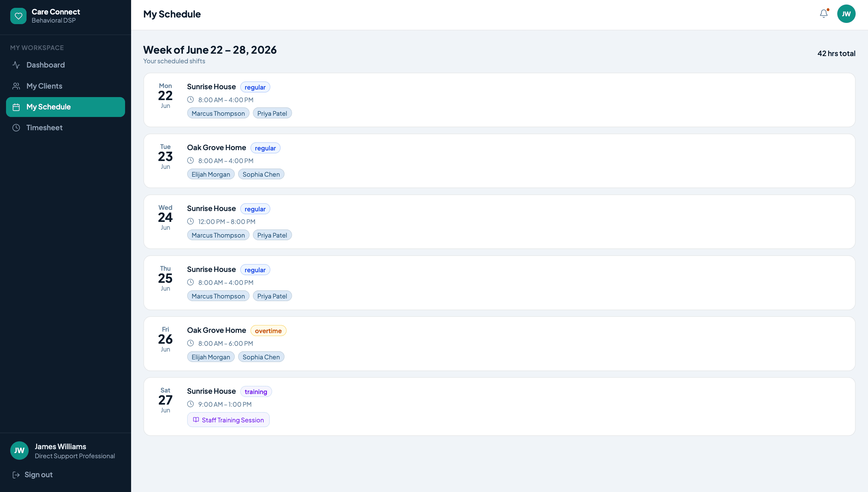This screenshot has width=868, height=492.
Task: Click Sophia Chen chip on Tuesday's shift
Action: 261,174
